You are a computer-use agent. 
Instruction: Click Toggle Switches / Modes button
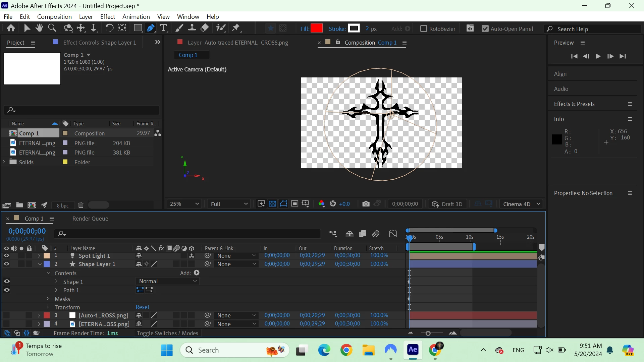(167, 333)
